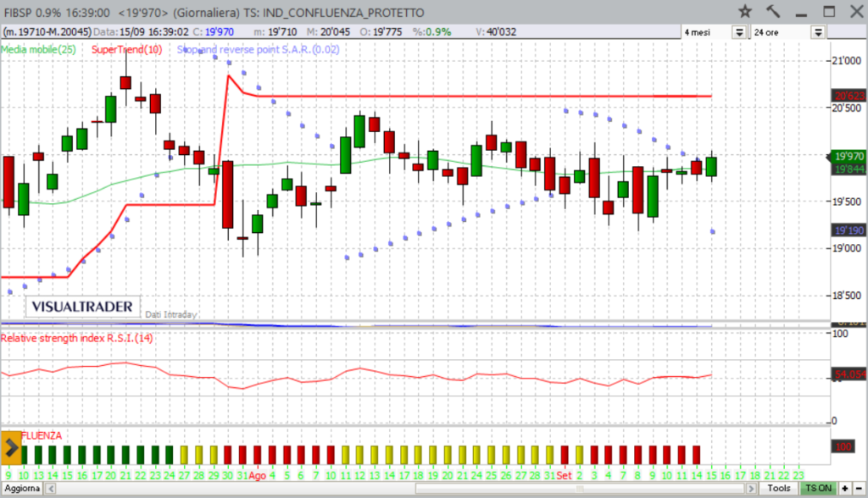Open the 24 ore timeframe dropdown
The height and width of the screenshot is (498, 868).
tap(818, 32)
